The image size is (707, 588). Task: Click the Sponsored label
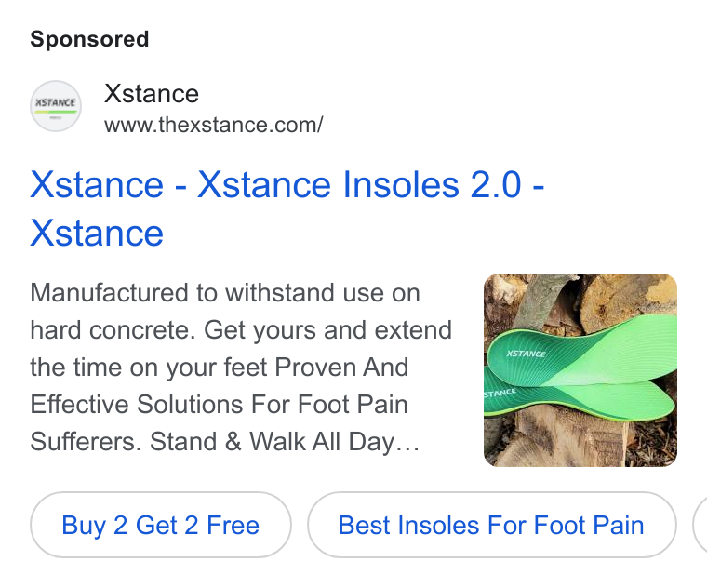click(x=89, y=39)
